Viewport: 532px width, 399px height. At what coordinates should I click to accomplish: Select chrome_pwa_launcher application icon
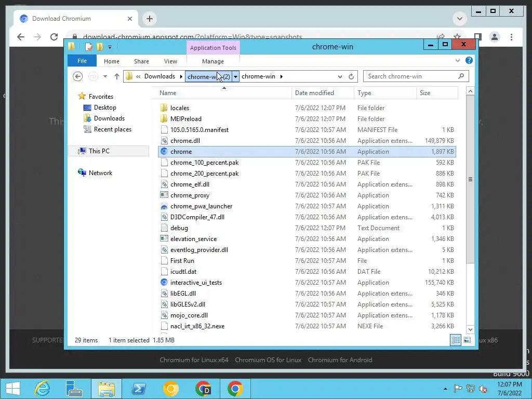[x=164, y=206]
